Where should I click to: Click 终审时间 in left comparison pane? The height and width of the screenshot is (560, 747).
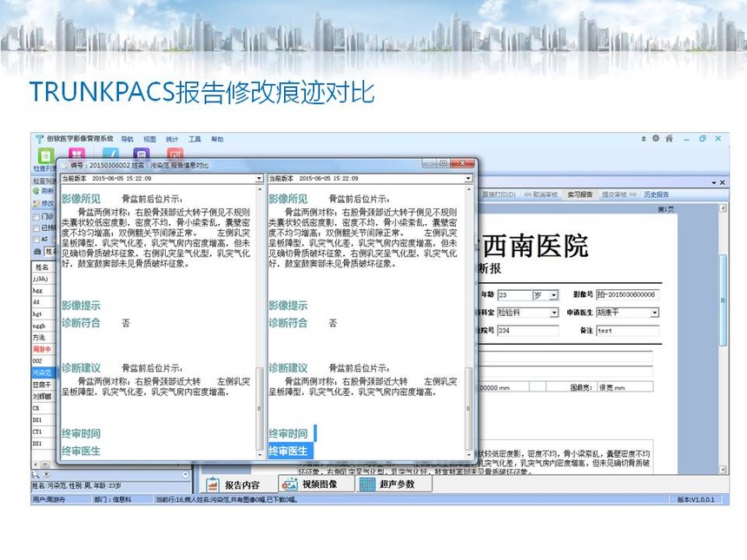coord(81,433)
